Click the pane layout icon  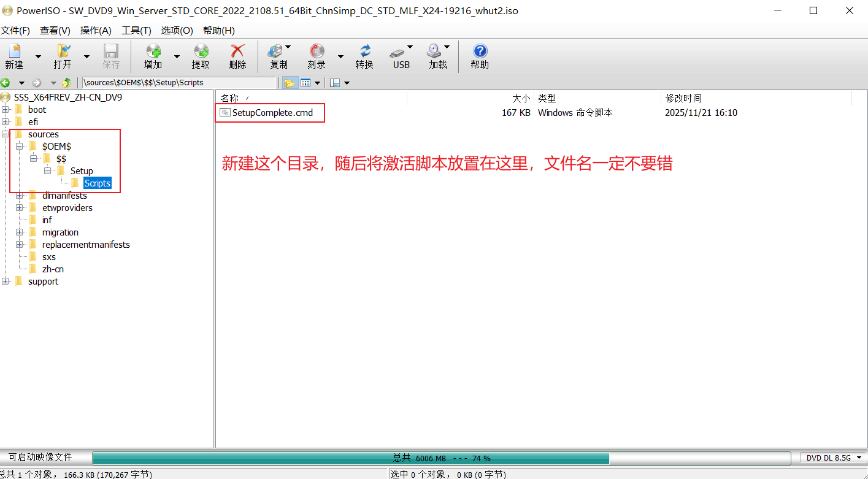point(335,83)
